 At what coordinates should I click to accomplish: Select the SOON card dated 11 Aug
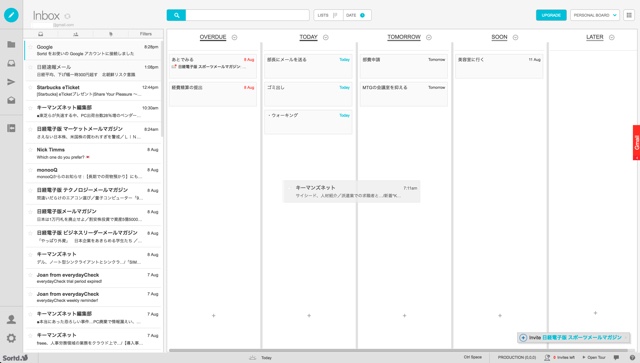click(x=499, y=66)
